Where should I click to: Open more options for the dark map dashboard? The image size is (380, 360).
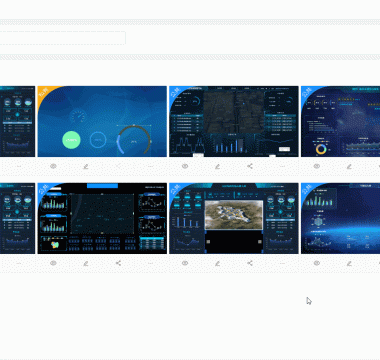point(282,166)
